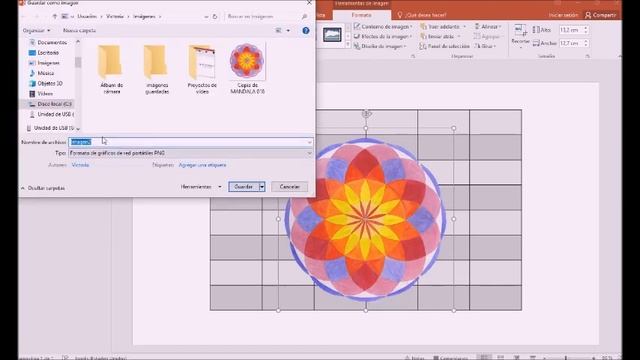This screenshot has width=640, height=360.
Task: Open the Tamaño group dialog launcher
Action: pos(588,56)
